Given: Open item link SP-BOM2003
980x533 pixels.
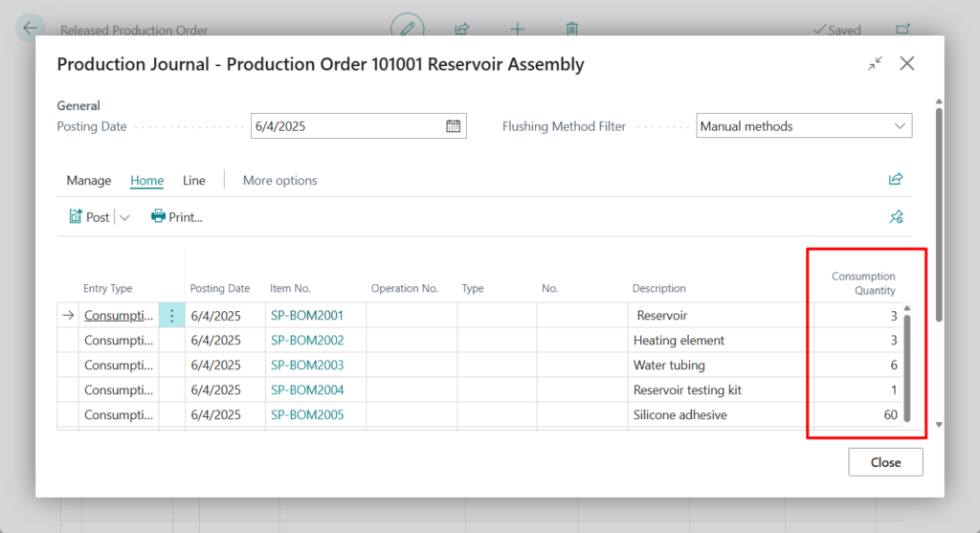Looking at the screenshot, I should (x=307, y=366).
